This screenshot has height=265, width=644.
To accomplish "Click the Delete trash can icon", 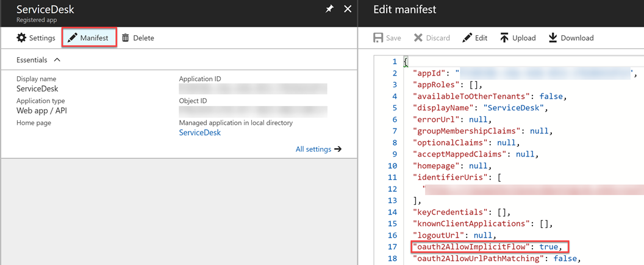I will (x=125, y=38).
